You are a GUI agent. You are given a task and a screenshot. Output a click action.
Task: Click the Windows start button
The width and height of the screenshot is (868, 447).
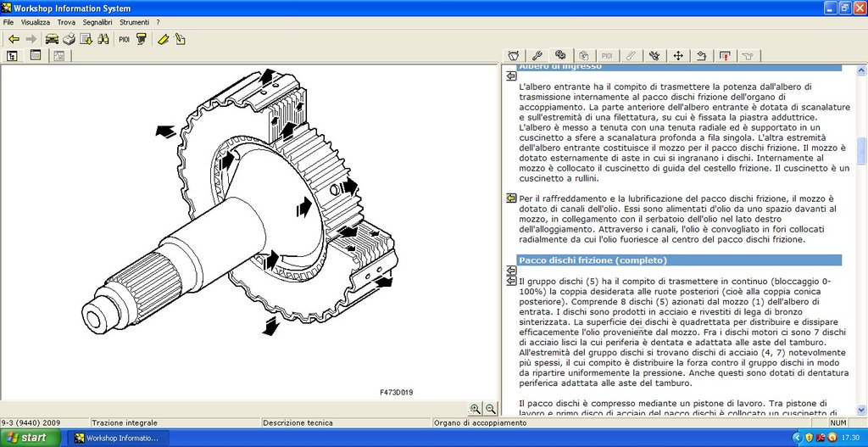click(31, 438)
